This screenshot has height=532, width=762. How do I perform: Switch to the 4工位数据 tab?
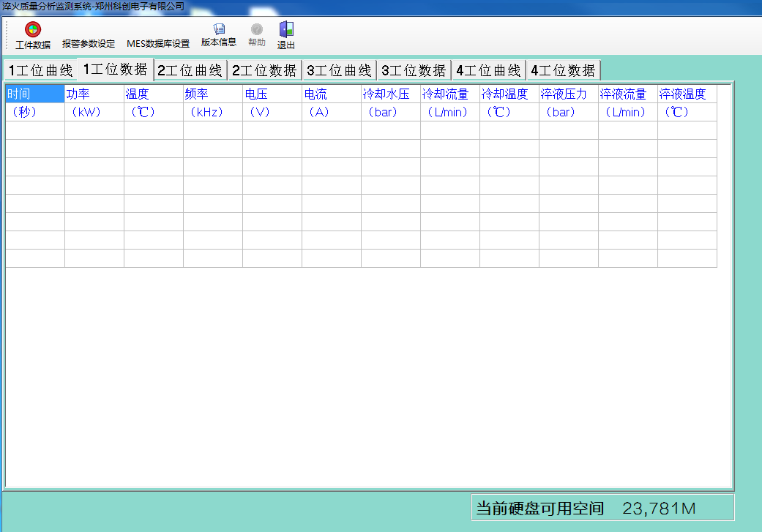pos(563,71)
